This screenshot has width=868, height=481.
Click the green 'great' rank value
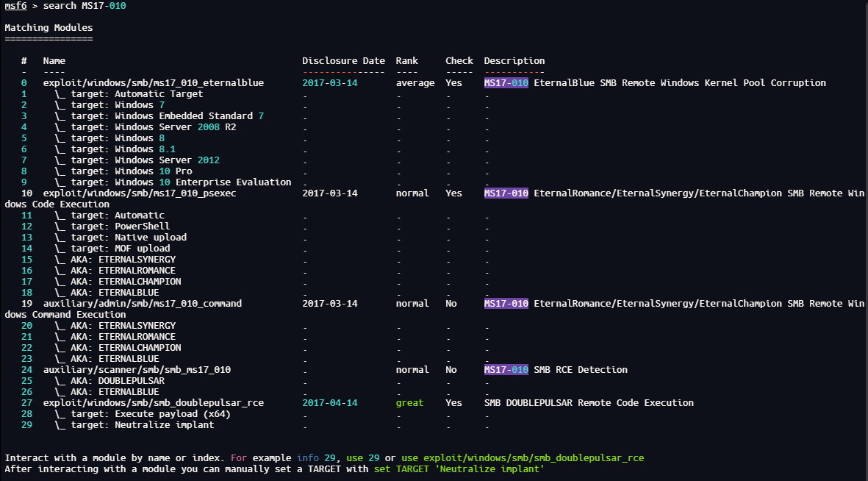click(x=409, y=403)
